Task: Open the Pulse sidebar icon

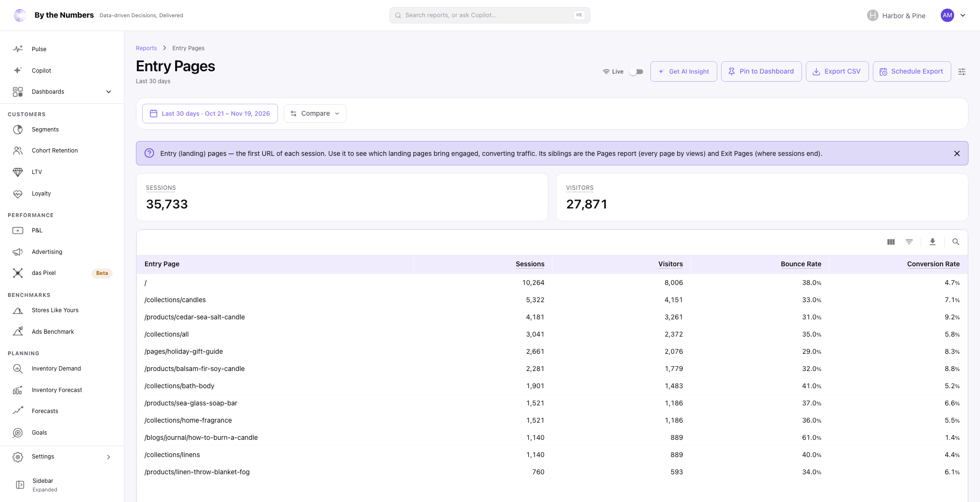Action: 18,49
